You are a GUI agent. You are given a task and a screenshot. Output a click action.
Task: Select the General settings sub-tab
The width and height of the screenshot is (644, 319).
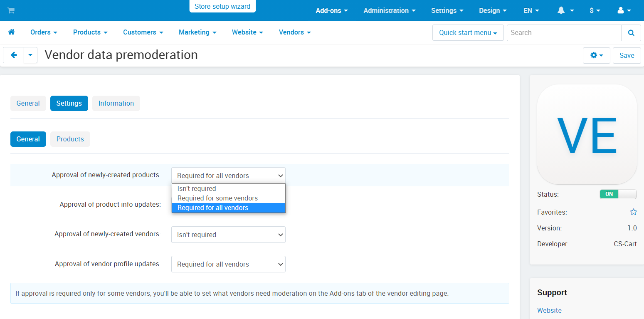coord(28,139)
